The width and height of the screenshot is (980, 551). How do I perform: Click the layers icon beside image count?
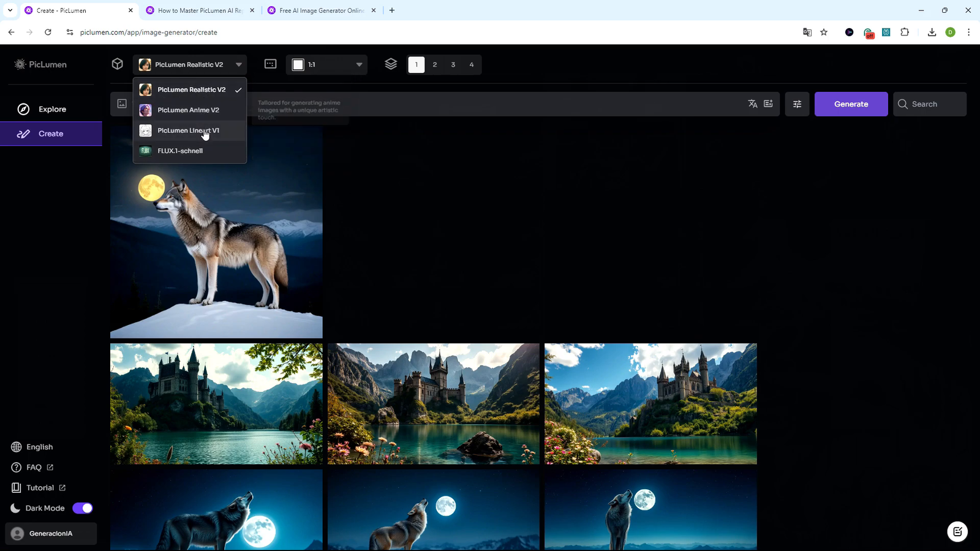pos(391,64)
